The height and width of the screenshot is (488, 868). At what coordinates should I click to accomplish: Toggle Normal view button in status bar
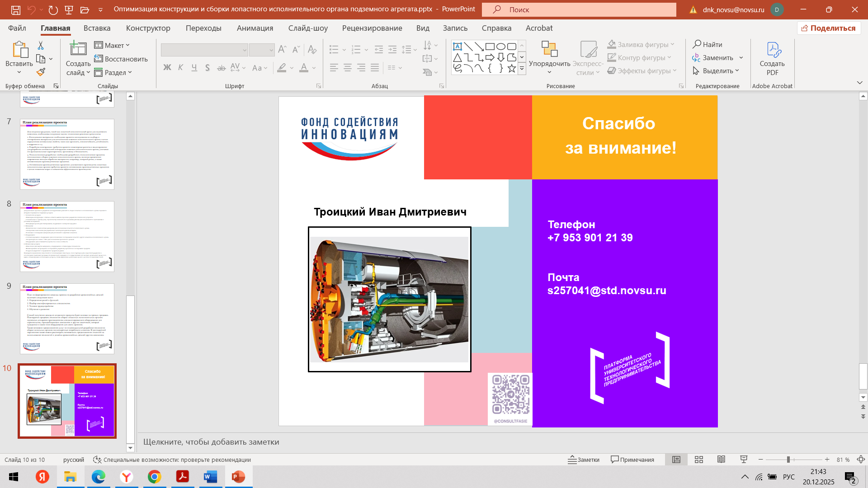coord(676,460)
